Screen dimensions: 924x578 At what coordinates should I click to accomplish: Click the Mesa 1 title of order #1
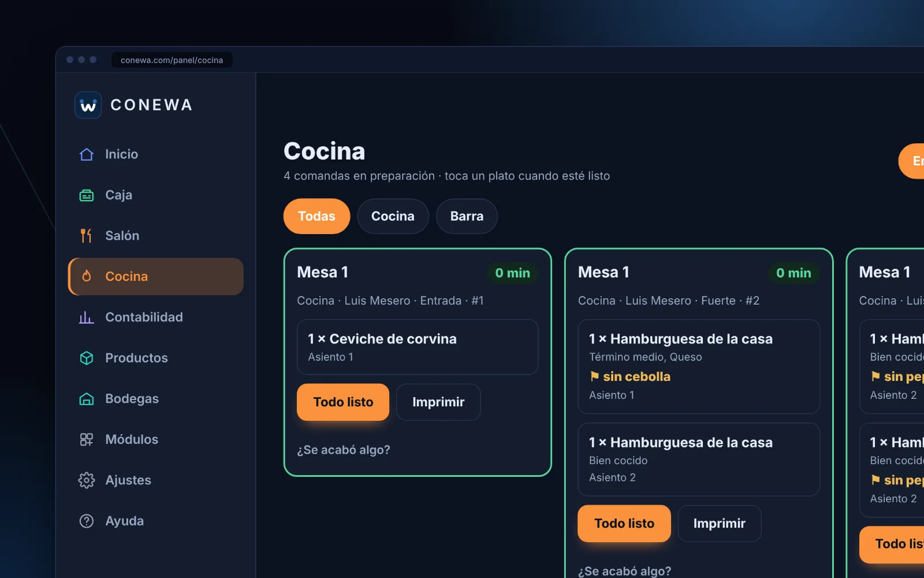323,272
